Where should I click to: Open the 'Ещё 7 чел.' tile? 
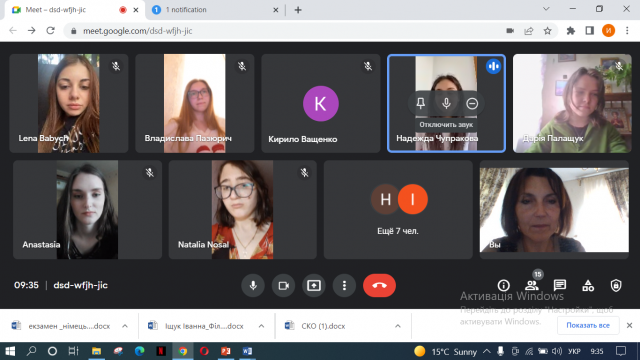pos(398,209)
